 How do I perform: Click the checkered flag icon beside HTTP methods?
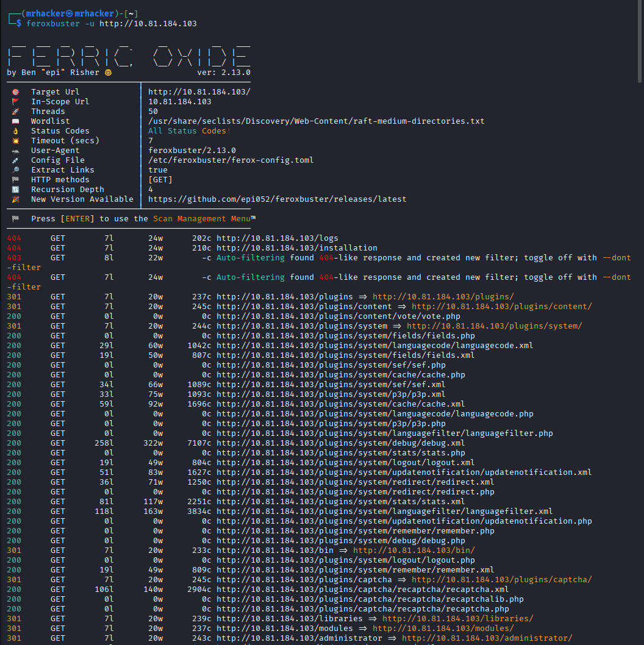[15, 180]
